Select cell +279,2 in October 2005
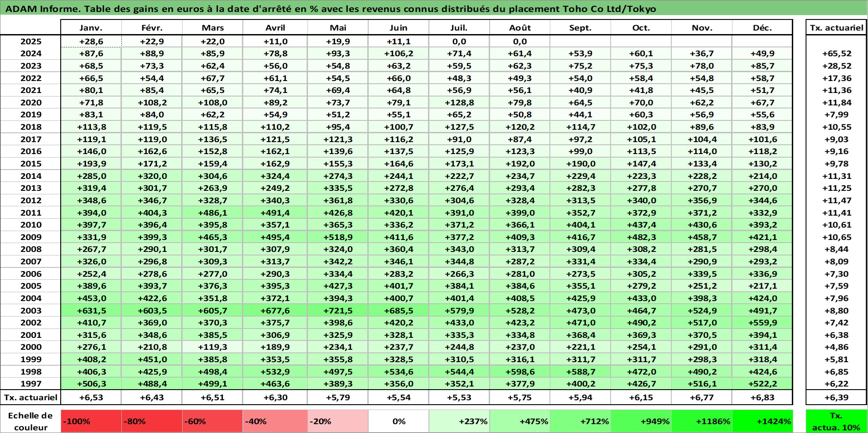 [x=641, y=286]
